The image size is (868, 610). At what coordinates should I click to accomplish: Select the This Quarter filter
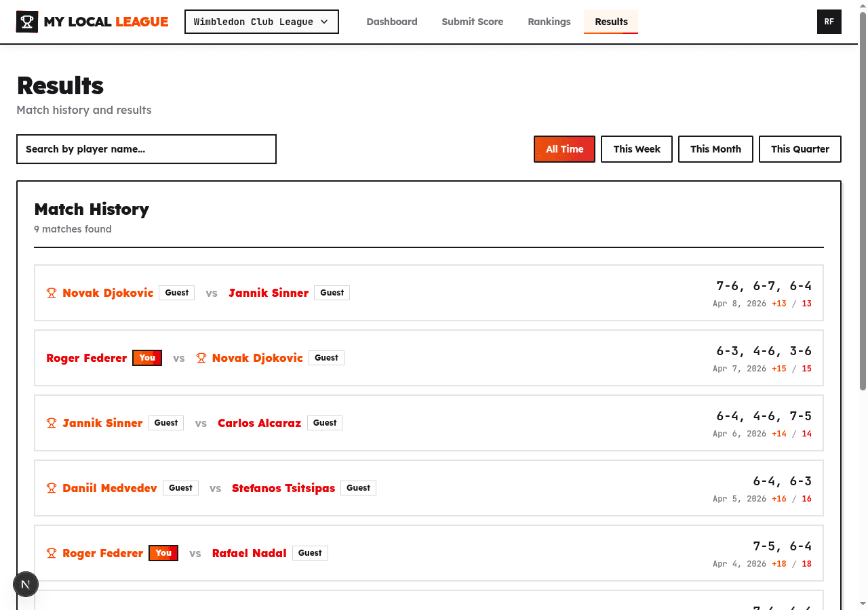click(x=800, y=148)
